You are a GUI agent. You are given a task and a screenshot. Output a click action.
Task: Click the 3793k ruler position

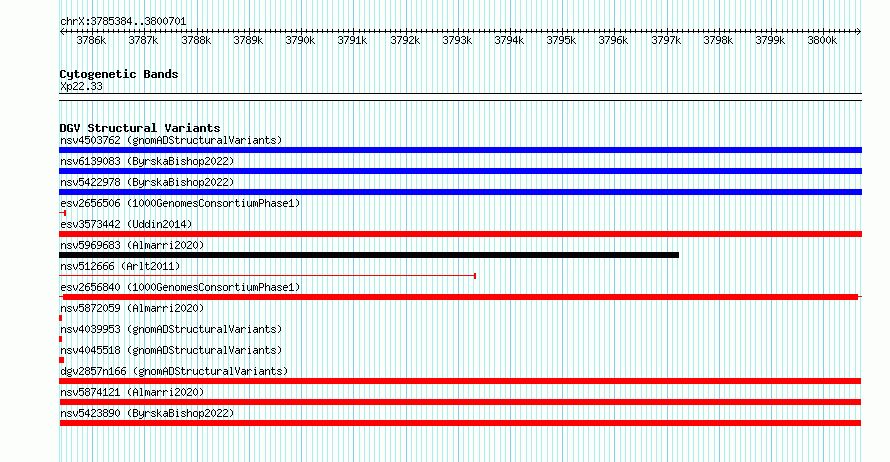(457, 40)
